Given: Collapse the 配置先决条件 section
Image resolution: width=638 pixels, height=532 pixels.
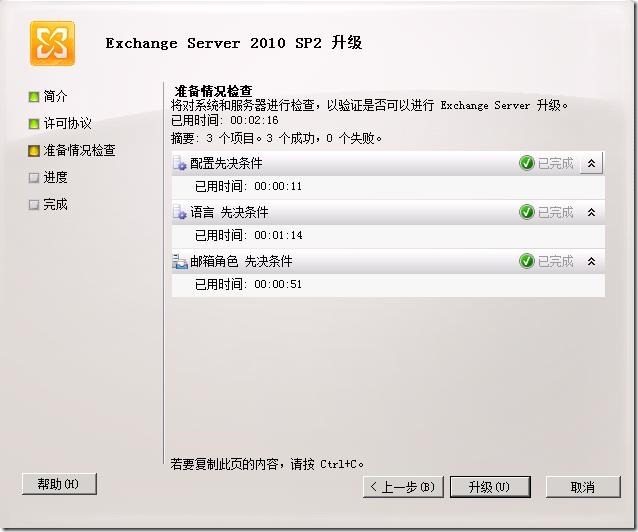Looking at the screenshot, I should point(591,163).
